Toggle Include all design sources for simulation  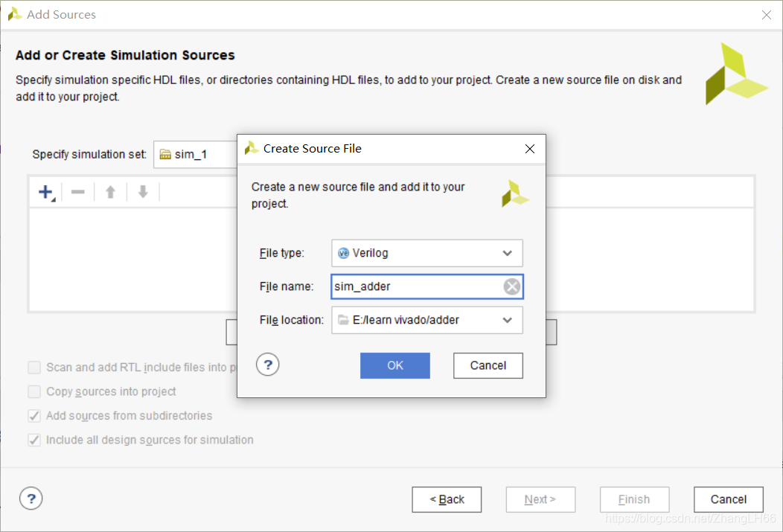click(x=34, y=440)
